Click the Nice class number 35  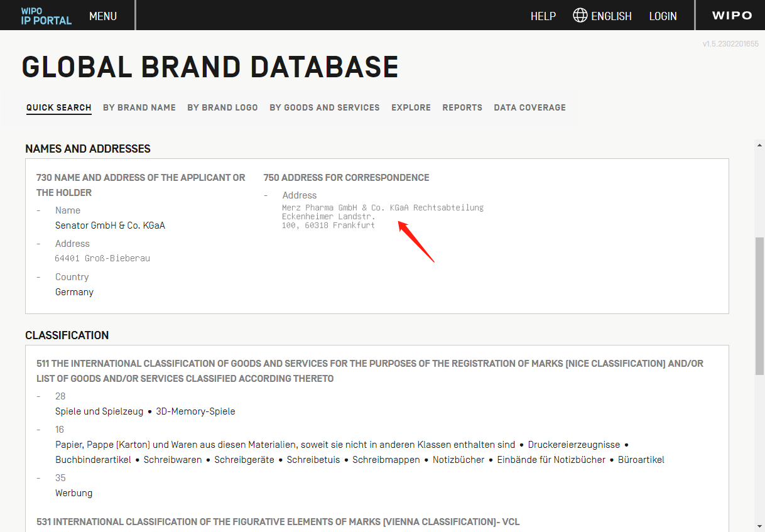click(60, 478)
